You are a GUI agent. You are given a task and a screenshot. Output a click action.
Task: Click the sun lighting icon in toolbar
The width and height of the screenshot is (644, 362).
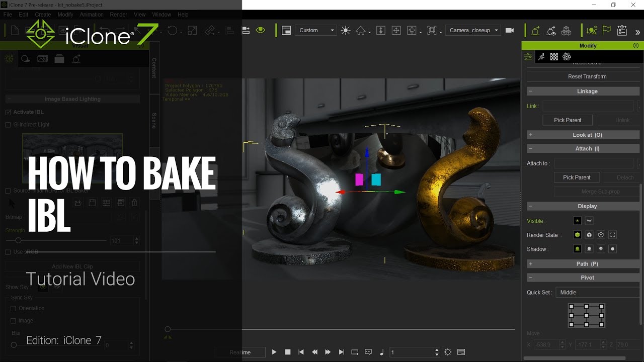pos(346,30)
